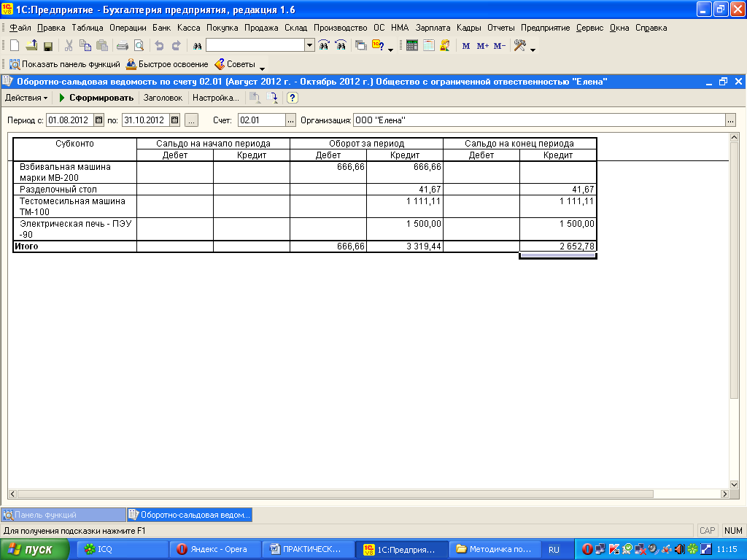Click the M- memory subtract button
This screenshot has width=747, height=560.
tap(499, 46)
